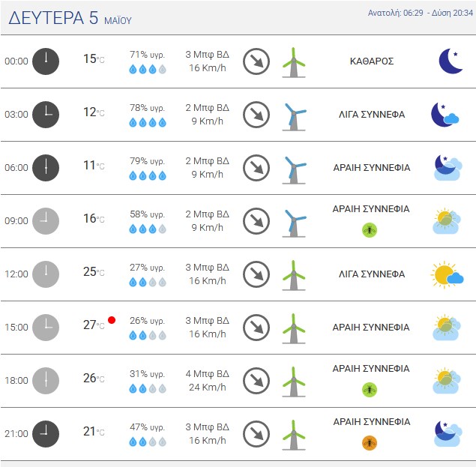Click the orange mosquito icon at 21:00
Screen dimensions: 476x467
369,443
